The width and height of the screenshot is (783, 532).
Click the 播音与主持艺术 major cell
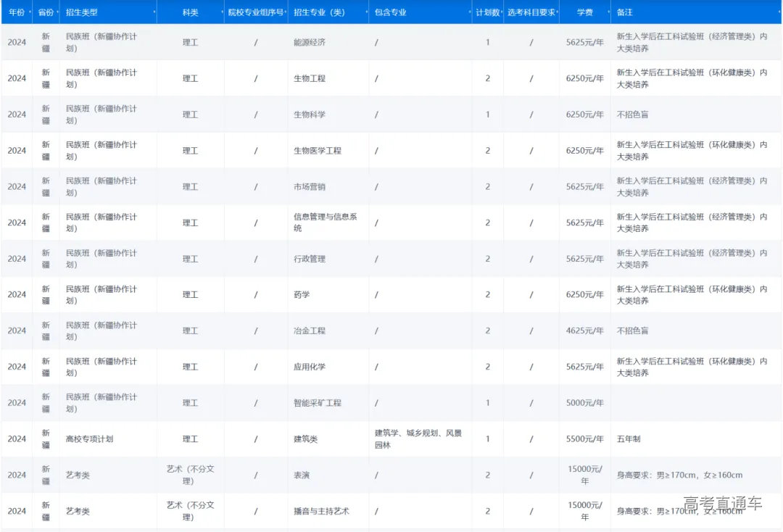pyautogui.click(x=321, y=511)
